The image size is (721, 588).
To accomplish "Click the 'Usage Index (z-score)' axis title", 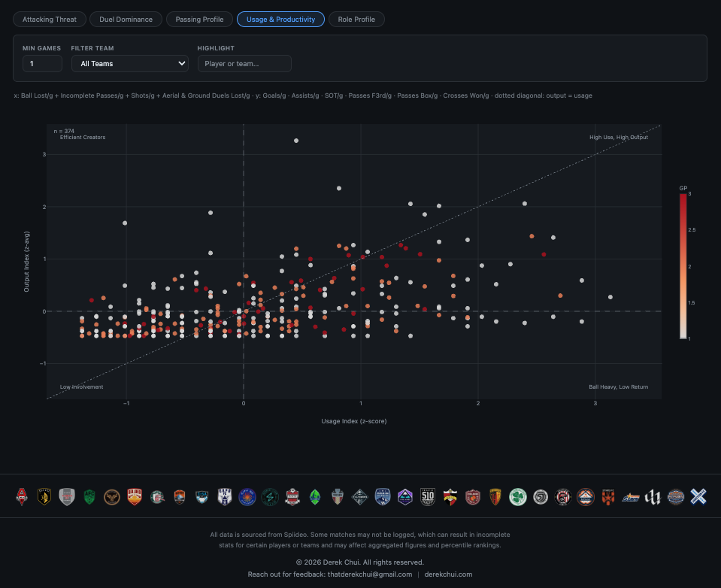I will [x=354, y=421].
